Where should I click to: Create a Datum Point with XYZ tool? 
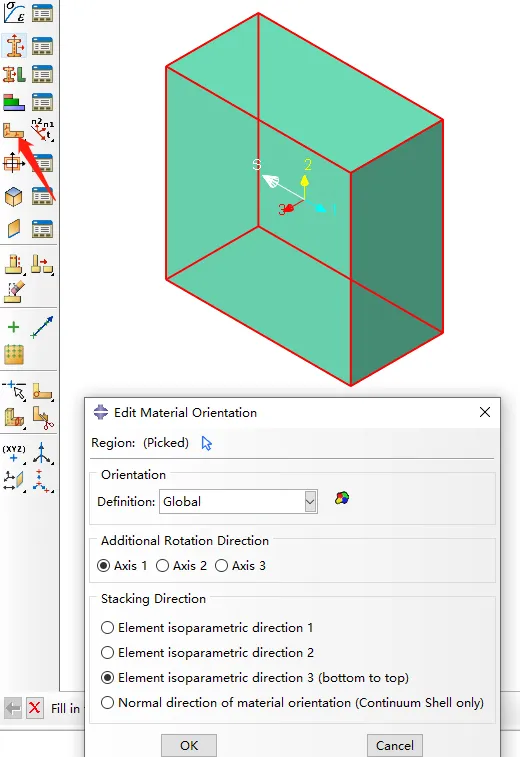point(14,454)
